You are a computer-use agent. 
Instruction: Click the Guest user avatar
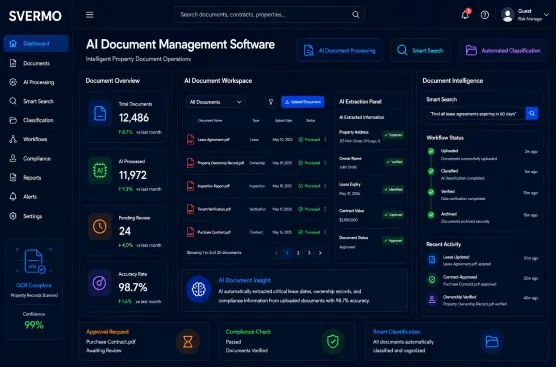(x=508, y=15)
